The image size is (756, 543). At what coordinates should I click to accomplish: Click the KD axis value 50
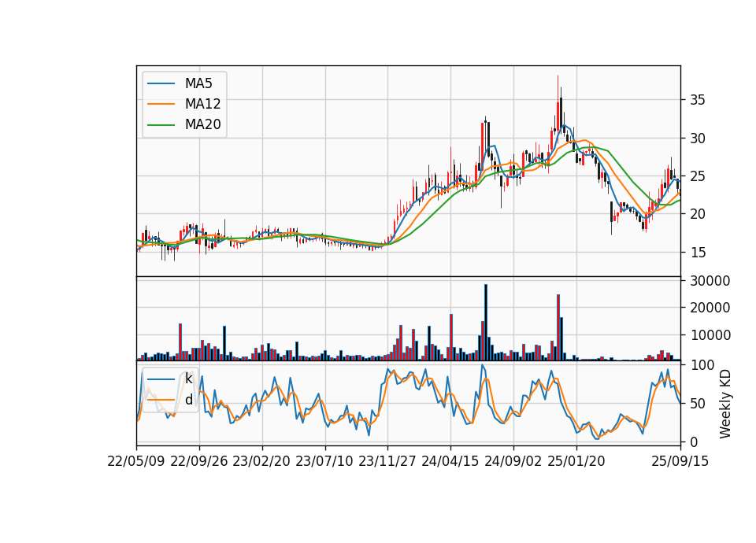(698, 403)
